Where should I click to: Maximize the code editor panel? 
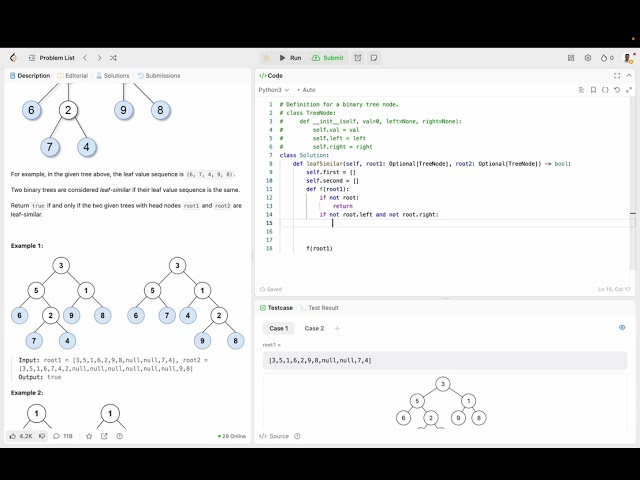tap(617, 75)
